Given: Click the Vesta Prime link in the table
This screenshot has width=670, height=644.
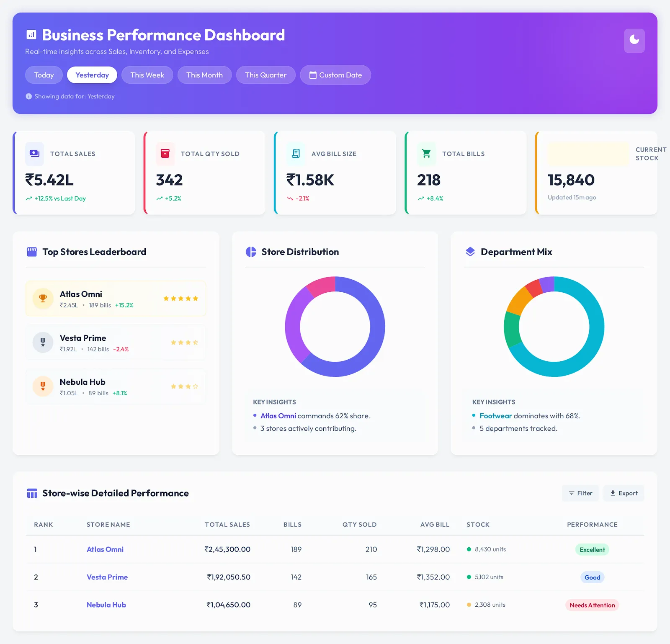Looking at the screenshot, I should 107,577.
